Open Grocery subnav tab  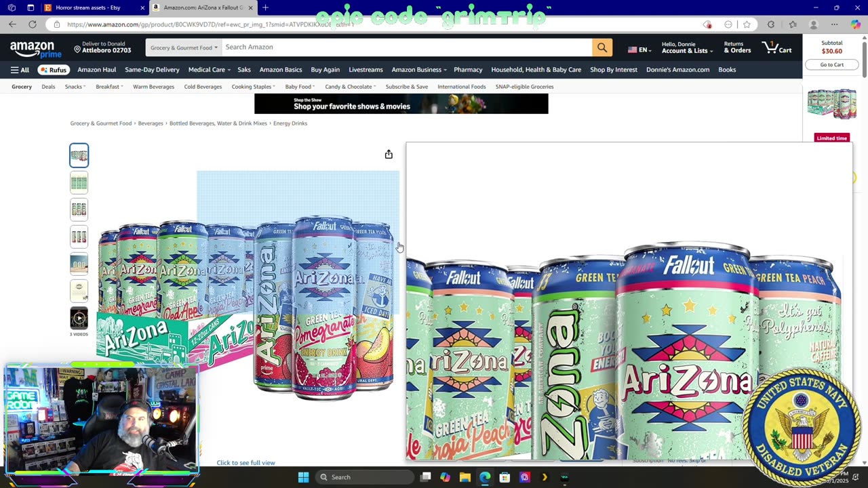pos(22,87)
